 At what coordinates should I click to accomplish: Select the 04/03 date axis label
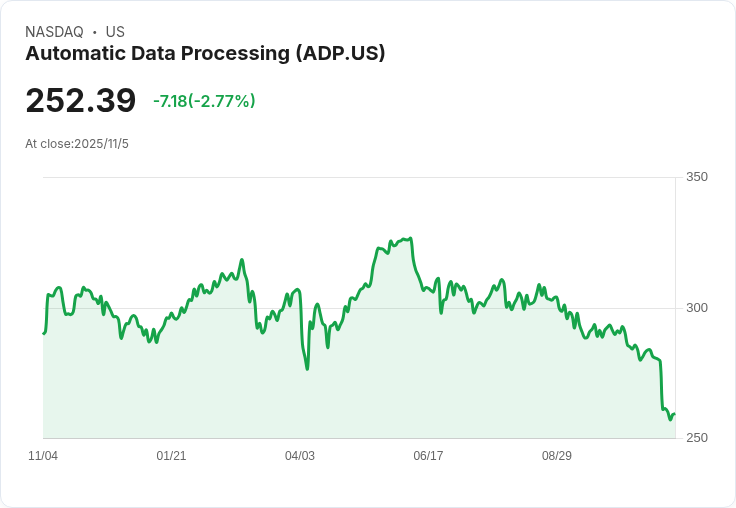click(300, 456)
